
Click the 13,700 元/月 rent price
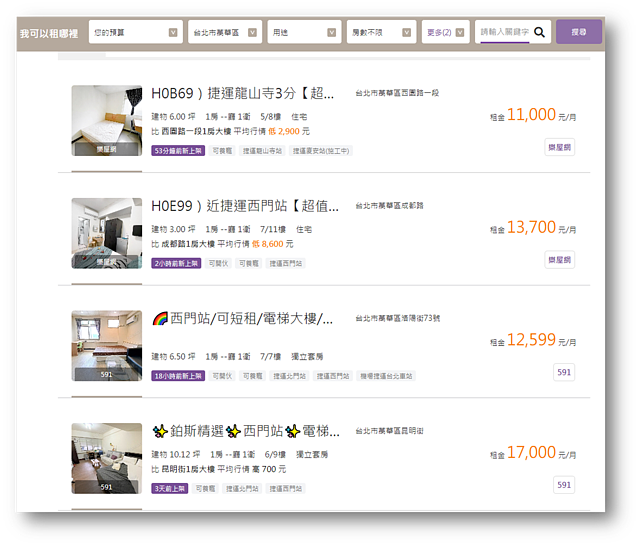[533, 227]
